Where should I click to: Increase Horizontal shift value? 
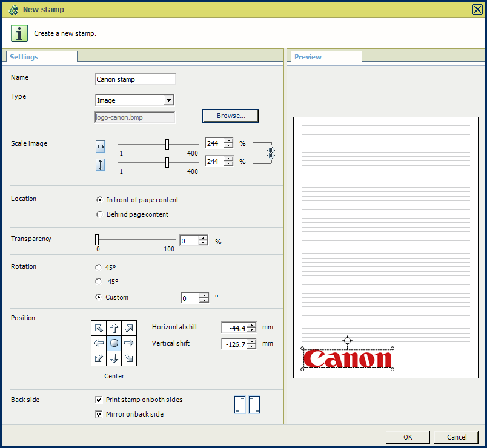coord(251,325)
